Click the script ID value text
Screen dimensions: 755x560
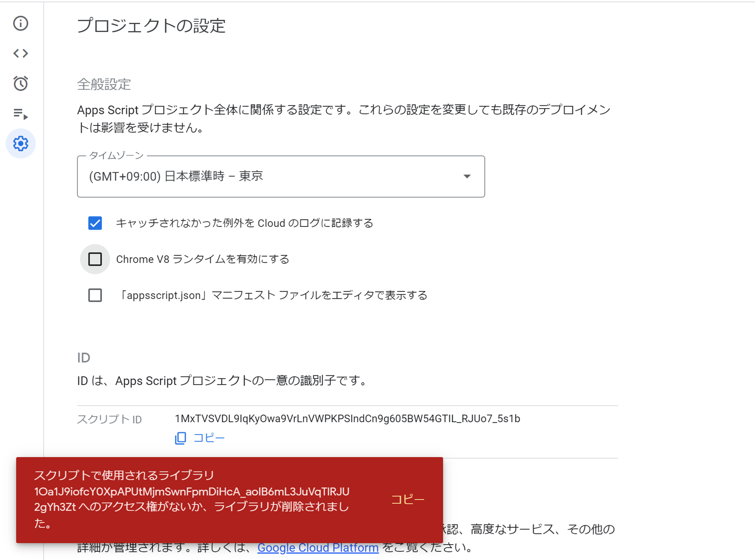tap(347, 419)
